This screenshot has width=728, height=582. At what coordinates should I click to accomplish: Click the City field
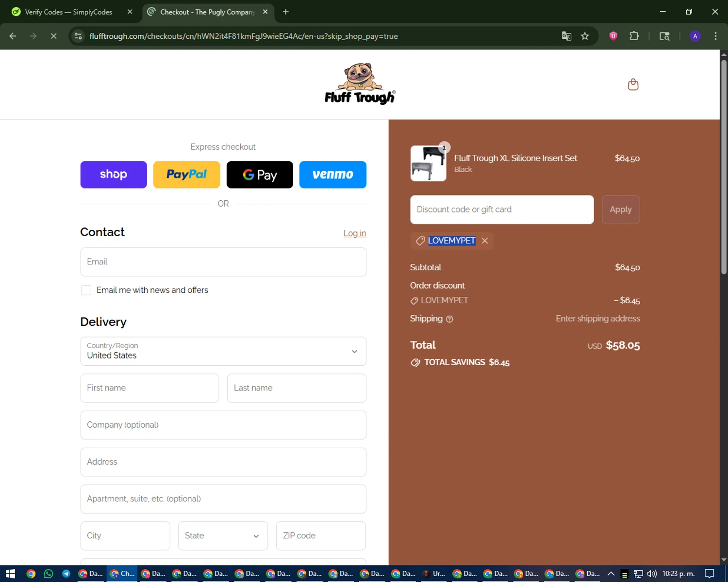(x=125, y=536)
